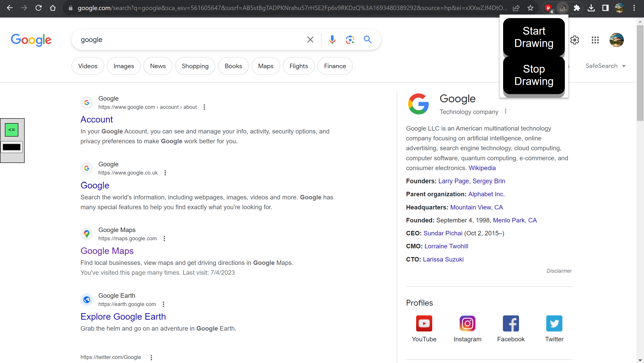Select the Shopping filter tab
The image size is (644, 363).
click(195, 66)
